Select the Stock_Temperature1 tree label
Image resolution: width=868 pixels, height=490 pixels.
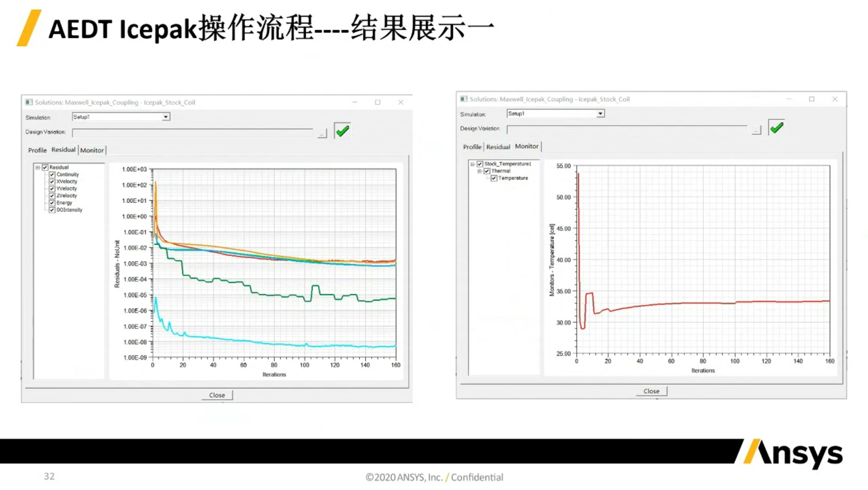click(x=508, y=164)
